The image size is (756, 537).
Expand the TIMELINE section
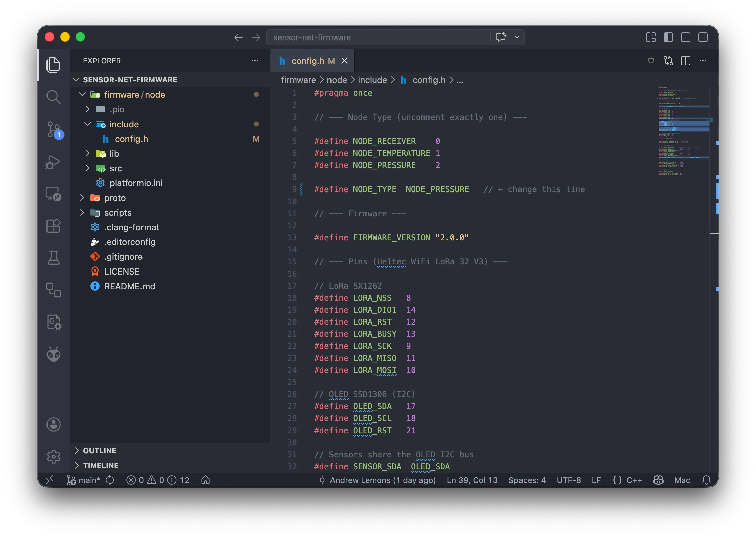170,465
